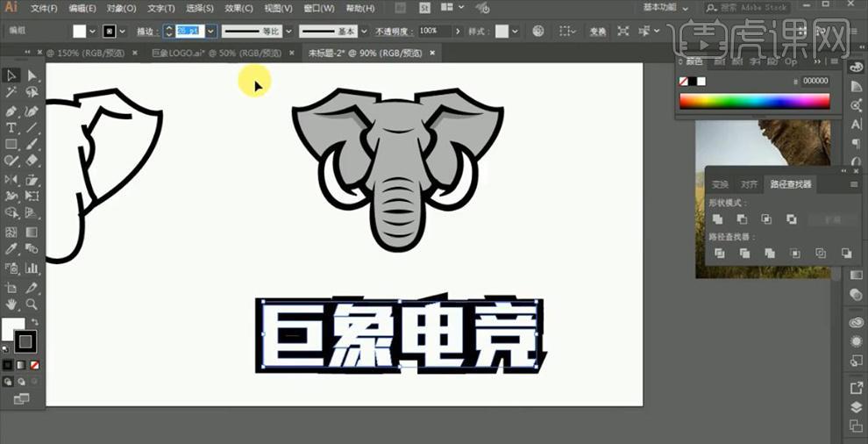
Task: Select the Blend tool
Action: pyautogui.click(x=32, y=248)
